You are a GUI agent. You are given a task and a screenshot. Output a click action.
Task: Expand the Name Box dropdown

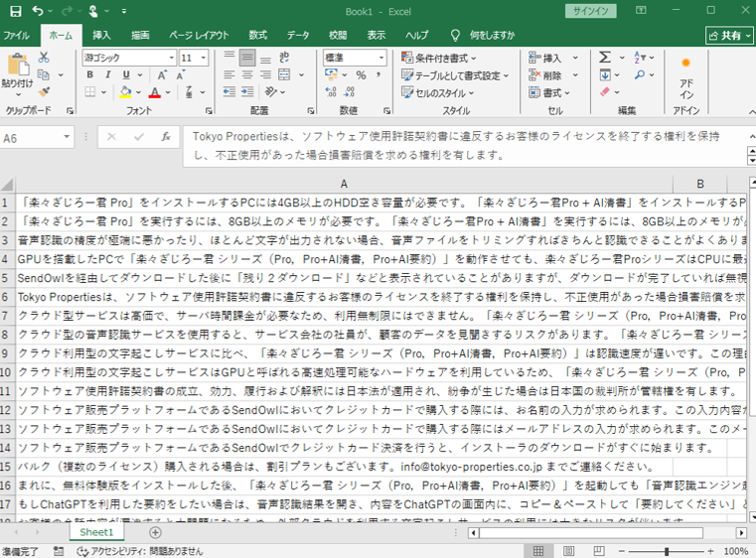click(67, 138)
